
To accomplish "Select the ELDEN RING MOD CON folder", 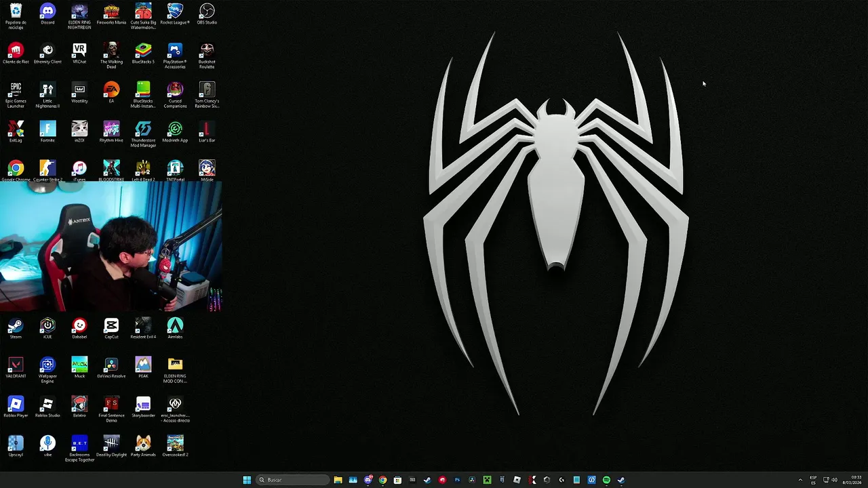I will (175, 370).
